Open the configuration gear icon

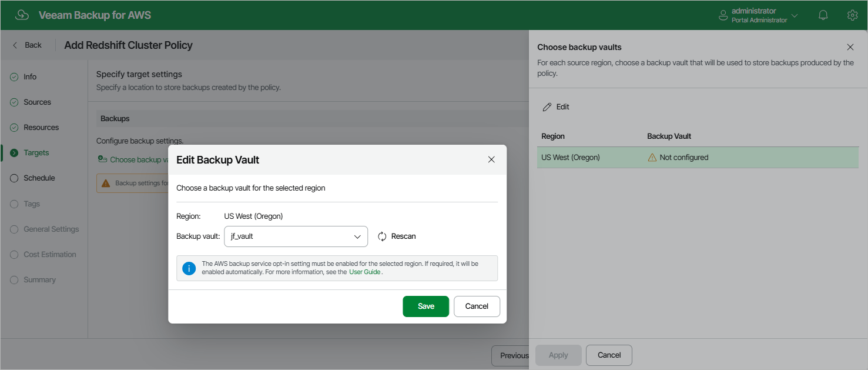coord(852,15)
